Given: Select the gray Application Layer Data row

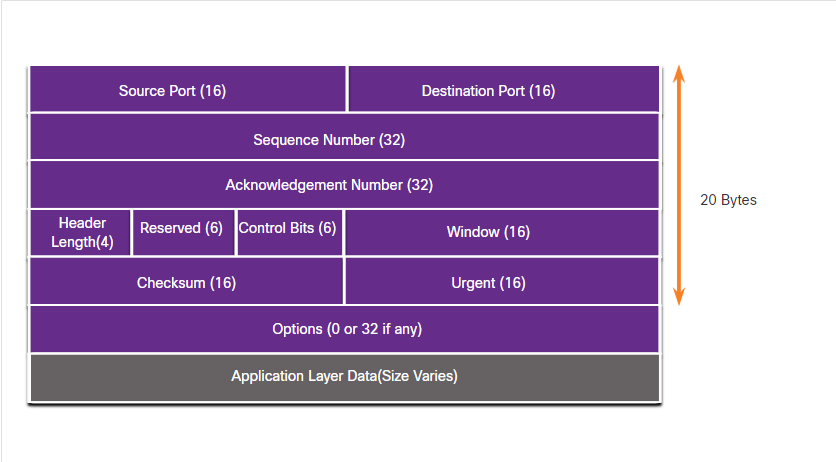Looking at the screenshot, I should pos(344,377).
